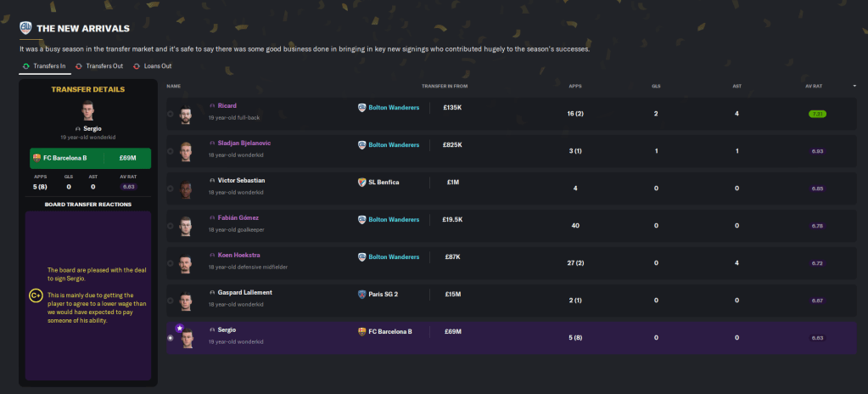The height and width of the screenshot is (394, 868).
Task: Click Ricard's green 7.31 average rating badge
Action: [817, 114]
